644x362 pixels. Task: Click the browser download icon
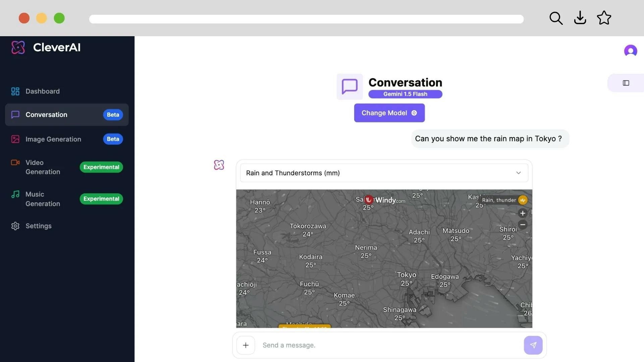pyautogui.click(x=580, y=18)
